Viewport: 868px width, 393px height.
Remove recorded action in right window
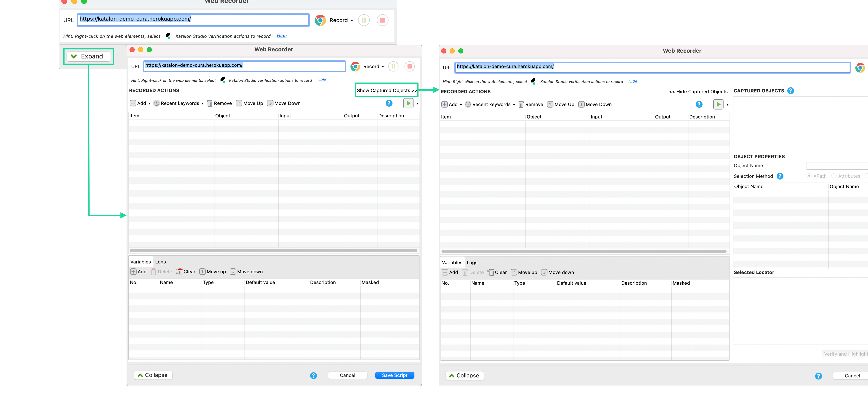click(531, 104)
